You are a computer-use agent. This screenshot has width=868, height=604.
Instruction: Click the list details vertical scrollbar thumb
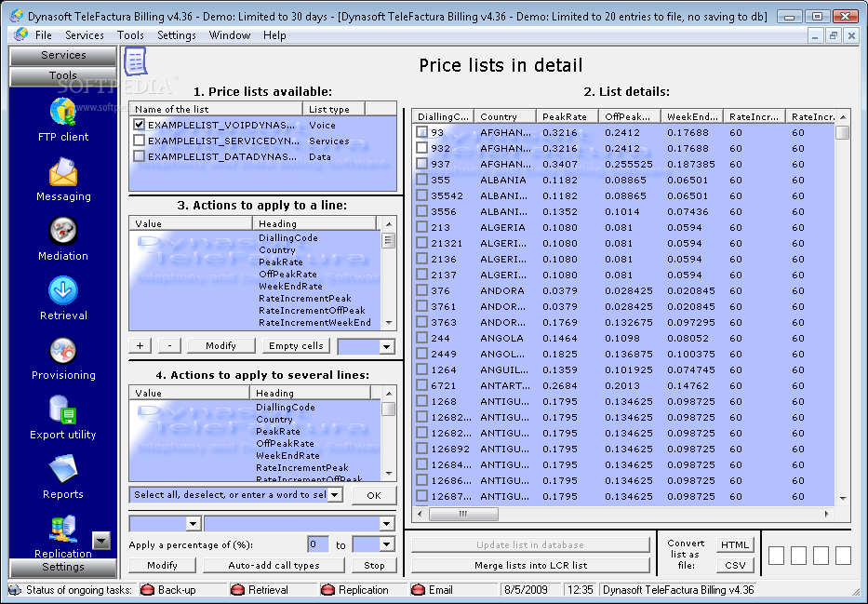click(x=843, y=133)
